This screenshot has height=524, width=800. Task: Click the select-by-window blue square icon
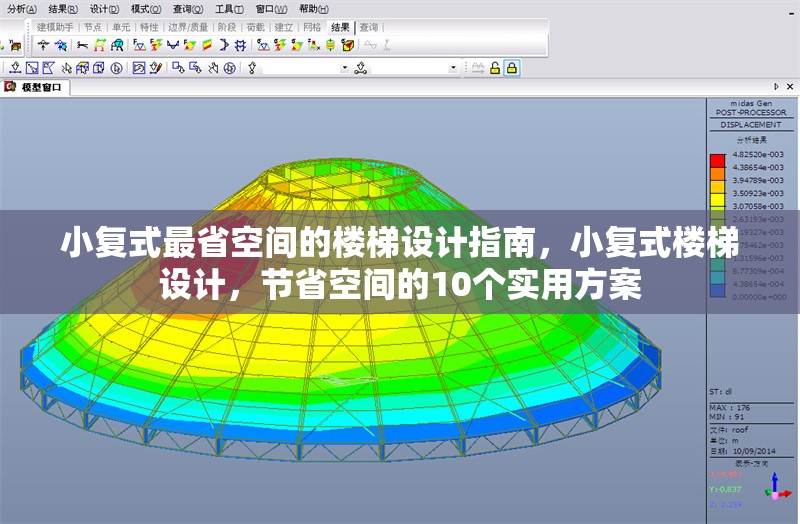click(x=32, y=68)
